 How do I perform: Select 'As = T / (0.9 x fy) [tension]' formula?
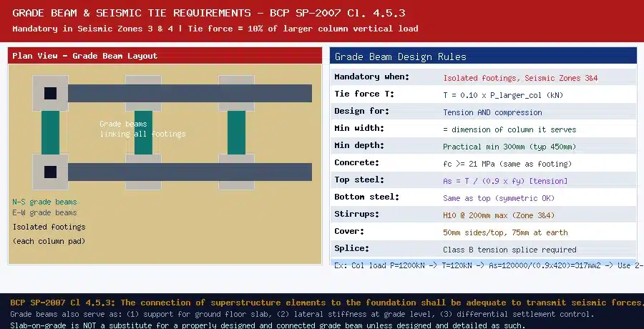(505, 181)
